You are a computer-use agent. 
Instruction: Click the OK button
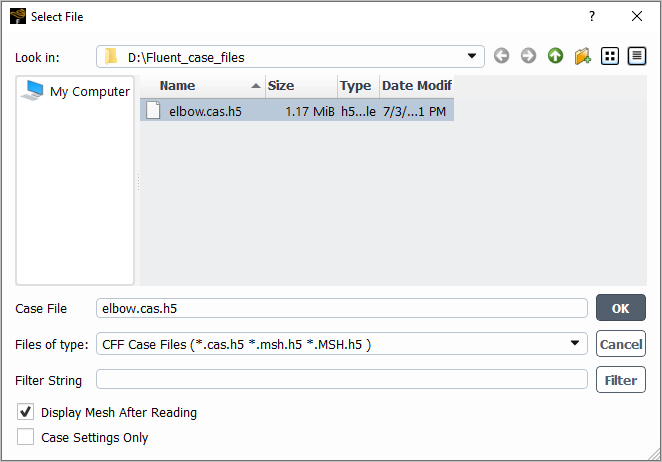coord(621,308)
